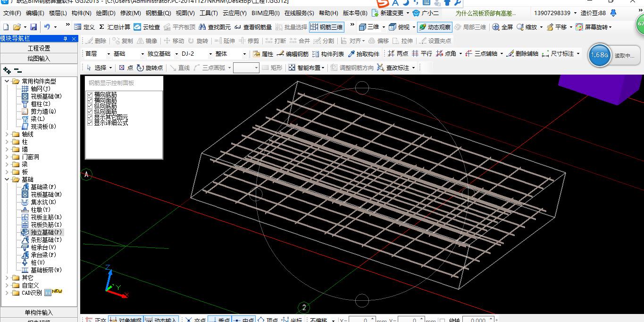Activate 全屏 full extent view

pos(502,27)
